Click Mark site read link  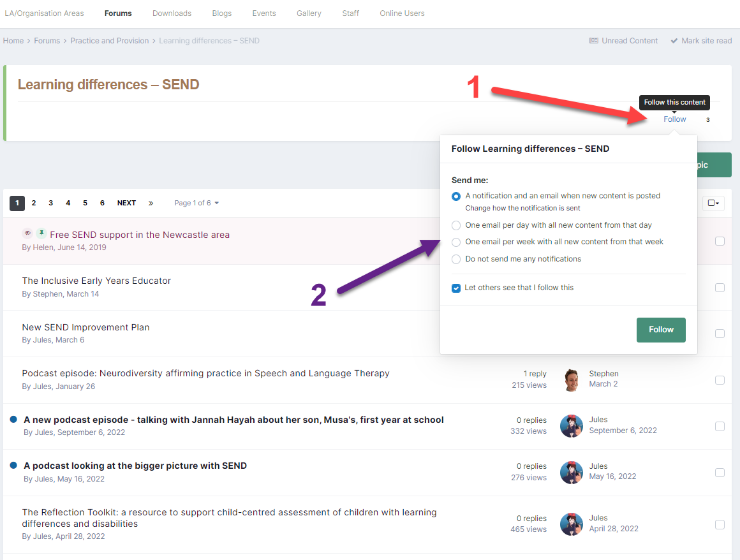coord(706,41)
